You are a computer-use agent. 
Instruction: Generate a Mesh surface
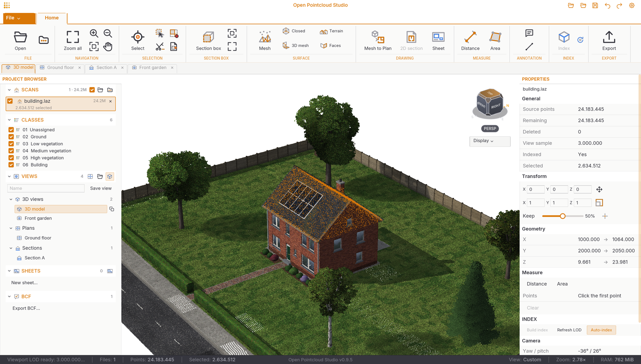(x=265, y=41)
